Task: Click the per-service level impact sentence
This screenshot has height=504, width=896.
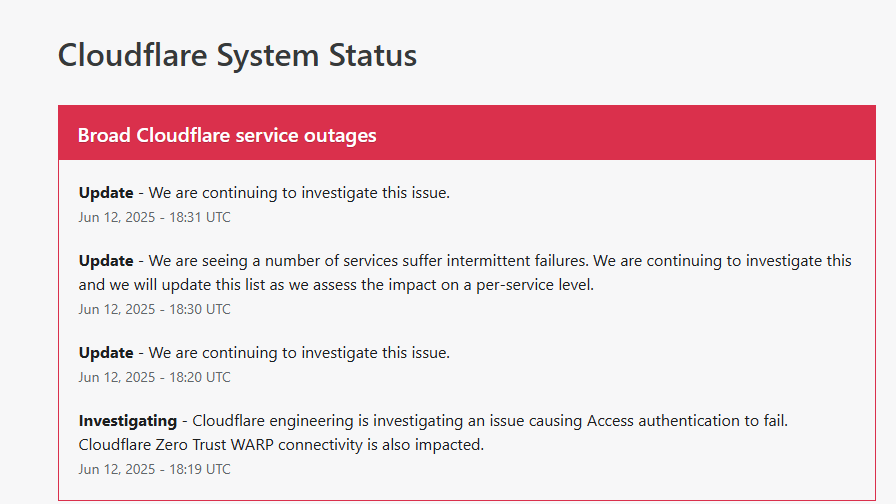Action: point(336,285)
